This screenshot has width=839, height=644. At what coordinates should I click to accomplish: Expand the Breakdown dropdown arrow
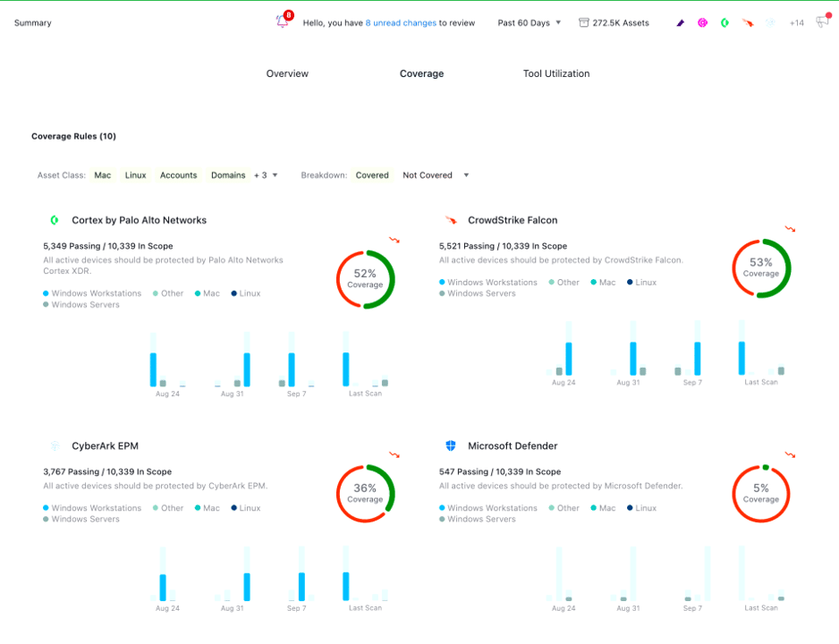pyautogui.click(x=466, y=175)
